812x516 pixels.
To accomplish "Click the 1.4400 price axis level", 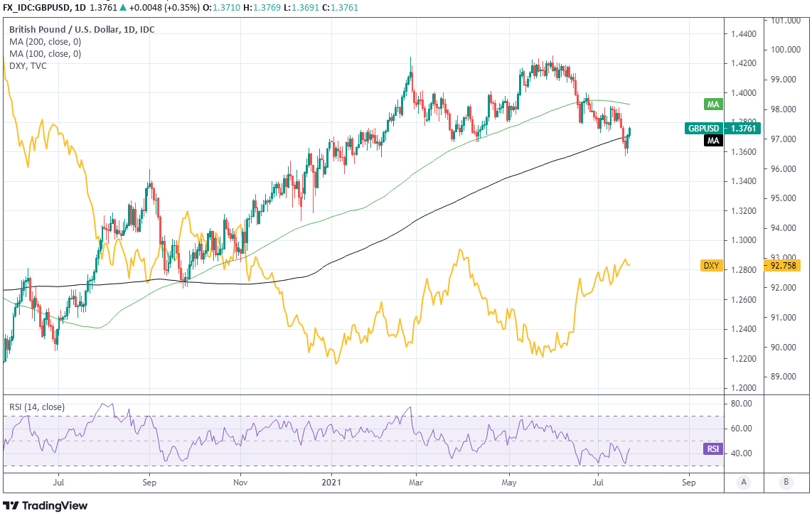I will coord(744,34).
